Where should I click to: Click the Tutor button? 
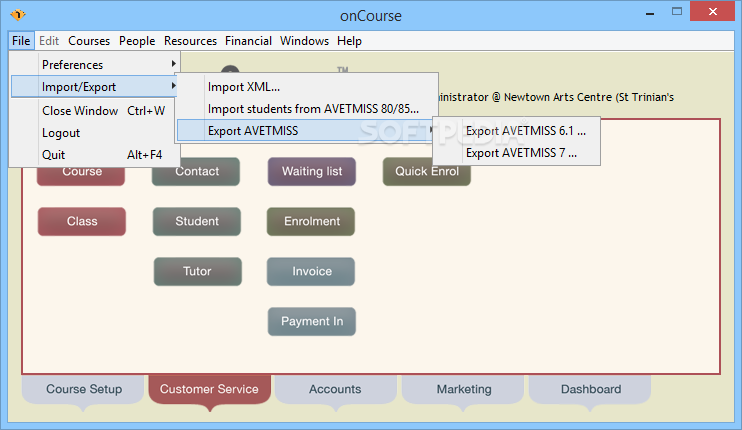(x=198, y=272)
